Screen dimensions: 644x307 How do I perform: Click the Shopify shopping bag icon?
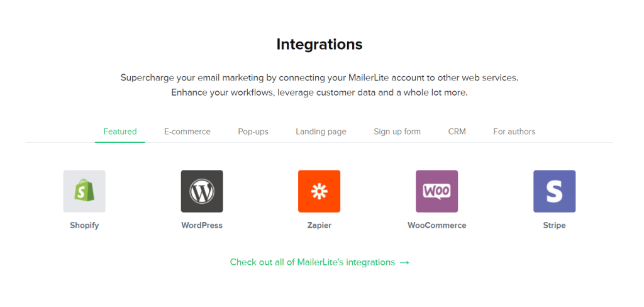click(84, 191)
